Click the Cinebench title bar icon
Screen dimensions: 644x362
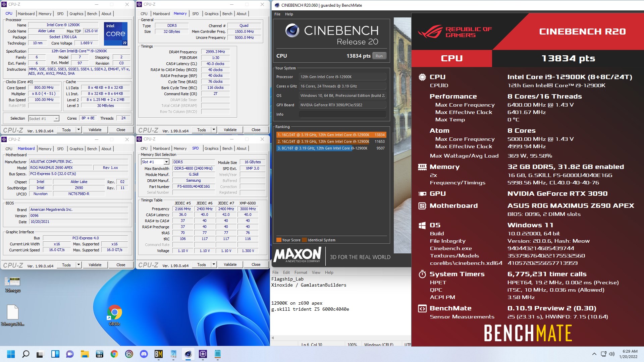click(277, 5)
